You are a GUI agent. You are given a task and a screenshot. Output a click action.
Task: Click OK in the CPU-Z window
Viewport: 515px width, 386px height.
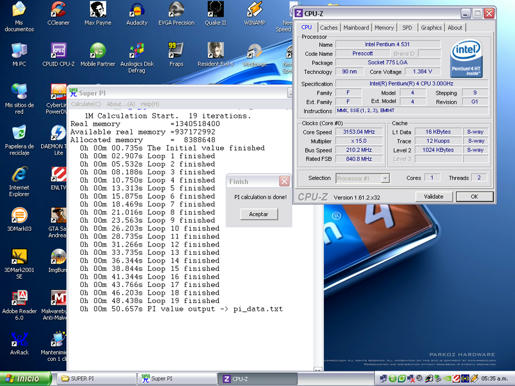click(474, 197)
